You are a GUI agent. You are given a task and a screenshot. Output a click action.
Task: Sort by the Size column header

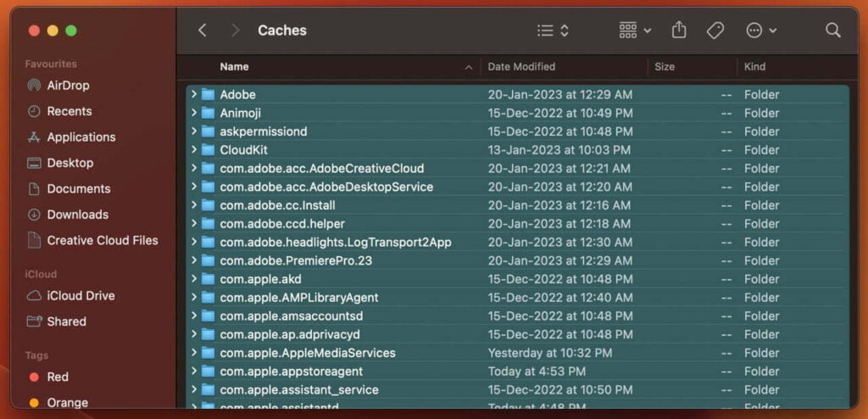665,66
